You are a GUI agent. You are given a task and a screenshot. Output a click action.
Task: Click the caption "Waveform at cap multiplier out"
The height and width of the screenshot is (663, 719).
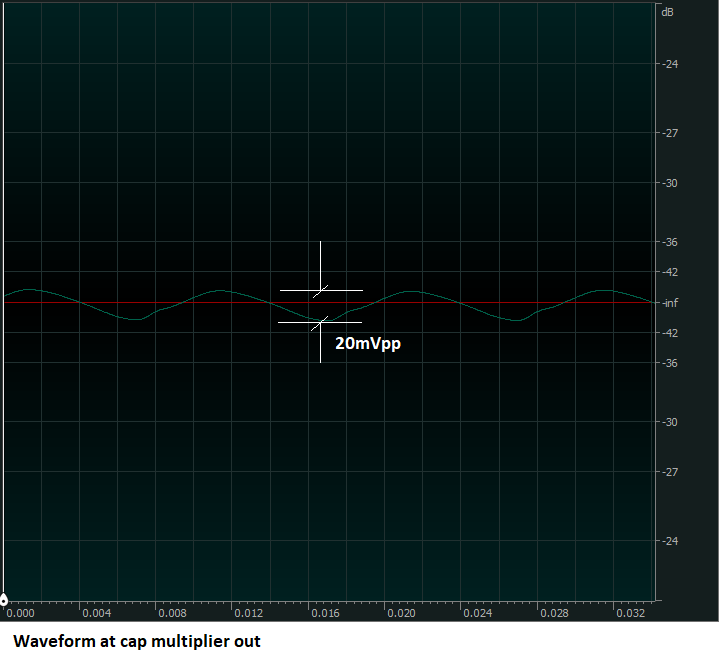tap(137, 641)
